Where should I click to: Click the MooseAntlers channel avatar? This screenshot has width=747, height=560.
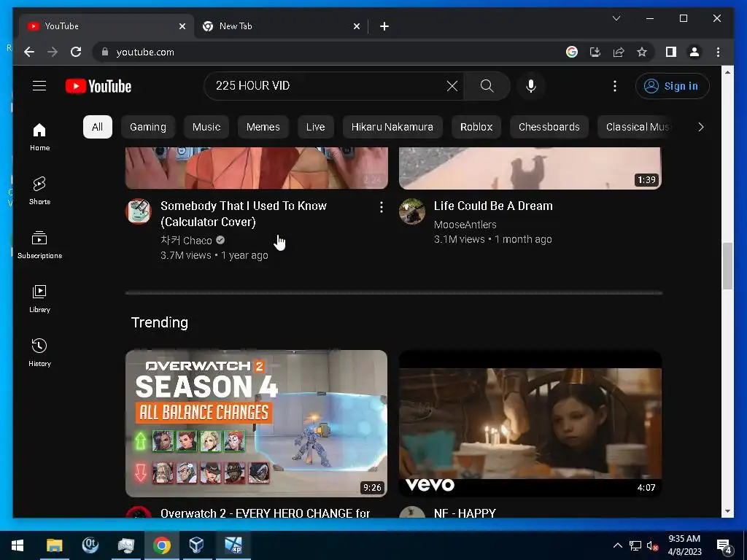(x=412, y=211)
